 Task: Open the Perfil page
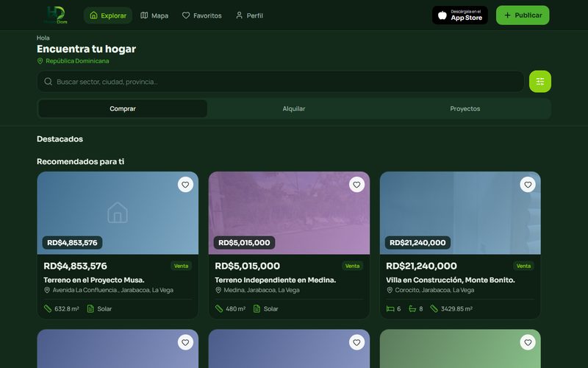(x=249, y=15)
